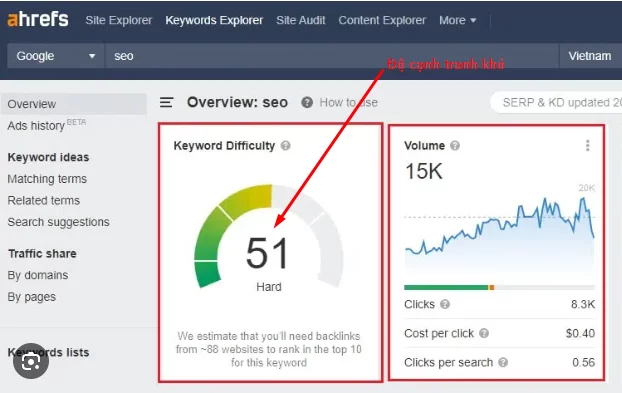Go to Site Explorer
Image resolution: width=622 pixels, height=393 pixels.
click(119, 20)
